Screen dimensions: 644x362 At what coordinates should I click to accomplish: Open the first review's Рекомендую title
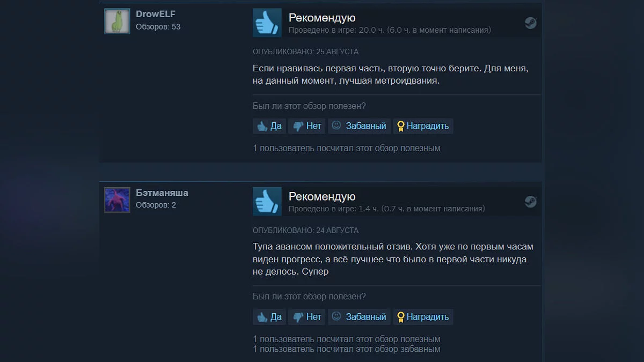322,18
